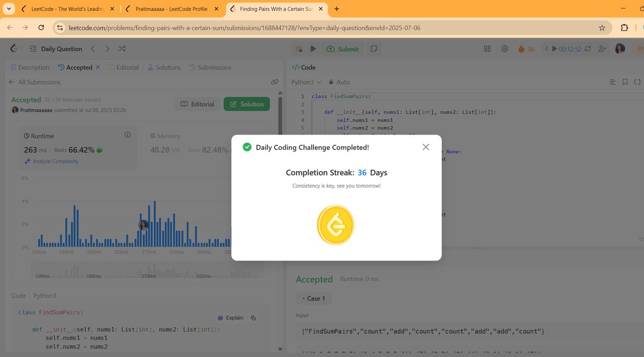Open the notes notepad icon next to Submit
Image resolution: width=644 pixels, height=357 pixels.
[374, 48]
